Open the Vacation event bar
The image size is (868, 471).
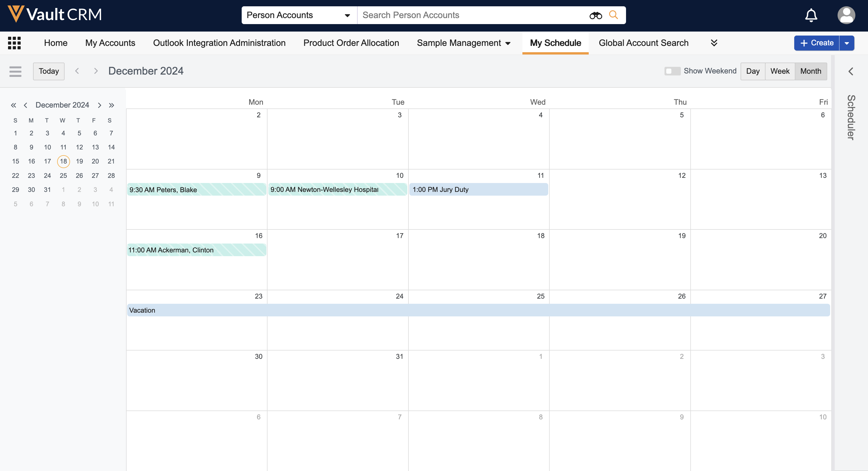click(478, 310)
